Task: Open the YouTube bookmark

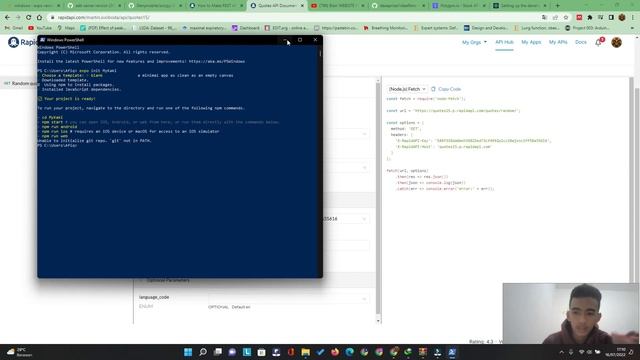Action: (x=40, y=28)
